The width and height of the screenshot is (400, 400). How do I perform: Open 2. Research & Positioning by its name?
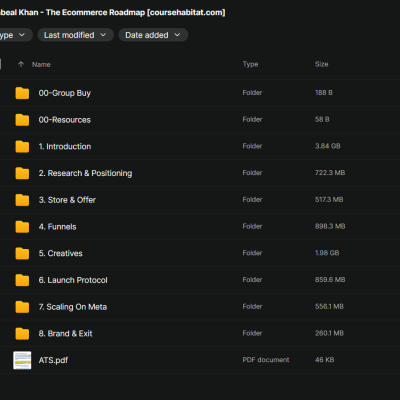pos(85,173)
